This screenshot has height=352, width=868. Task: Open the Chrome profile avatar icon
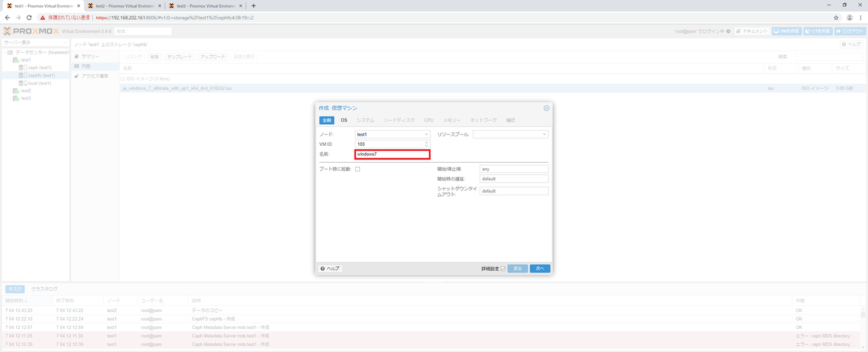tap(849, 18)
